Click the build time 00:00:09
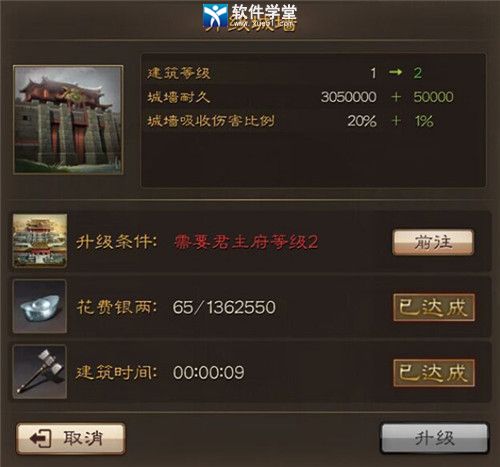500x467 pixels. point(209,372)
